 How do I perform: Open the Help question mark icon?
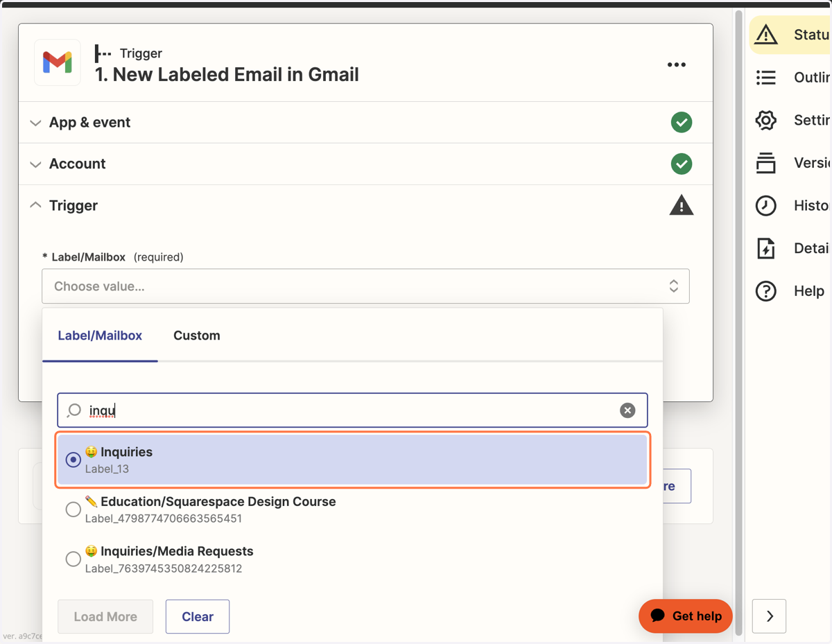[x=766, y=291]
